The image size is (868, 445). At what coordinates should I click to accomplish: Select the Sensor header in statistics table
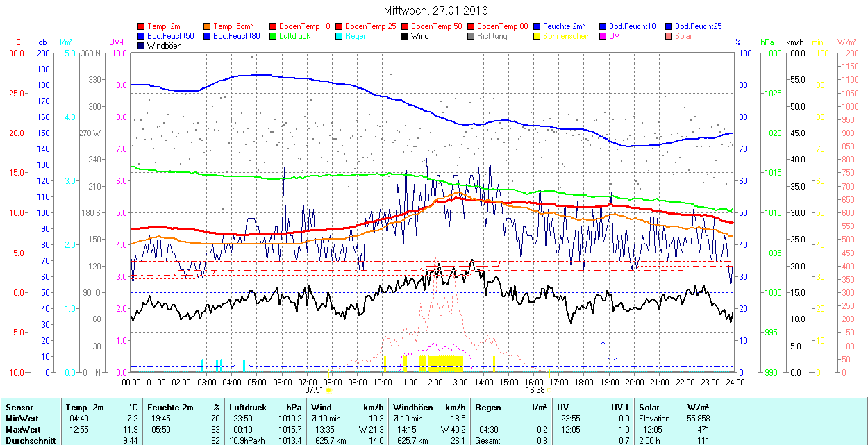click(19, 408)
